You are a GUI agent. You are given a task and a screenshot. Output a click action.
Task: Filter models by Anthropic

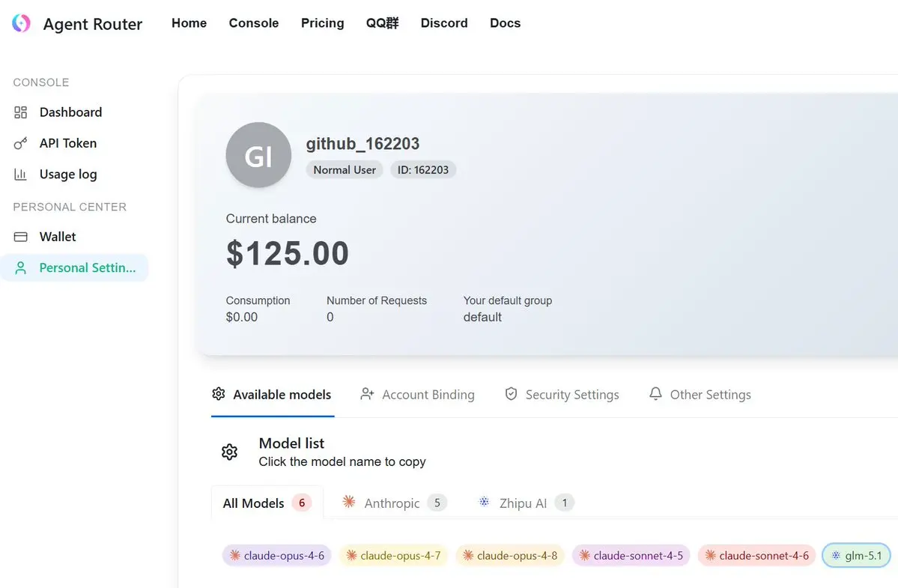[394, 503]
